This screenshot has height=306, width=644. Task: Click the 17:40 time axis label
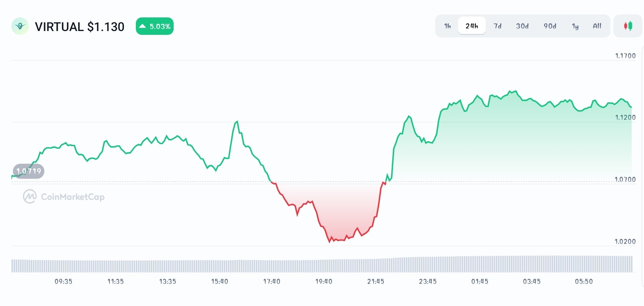(272, 281)
